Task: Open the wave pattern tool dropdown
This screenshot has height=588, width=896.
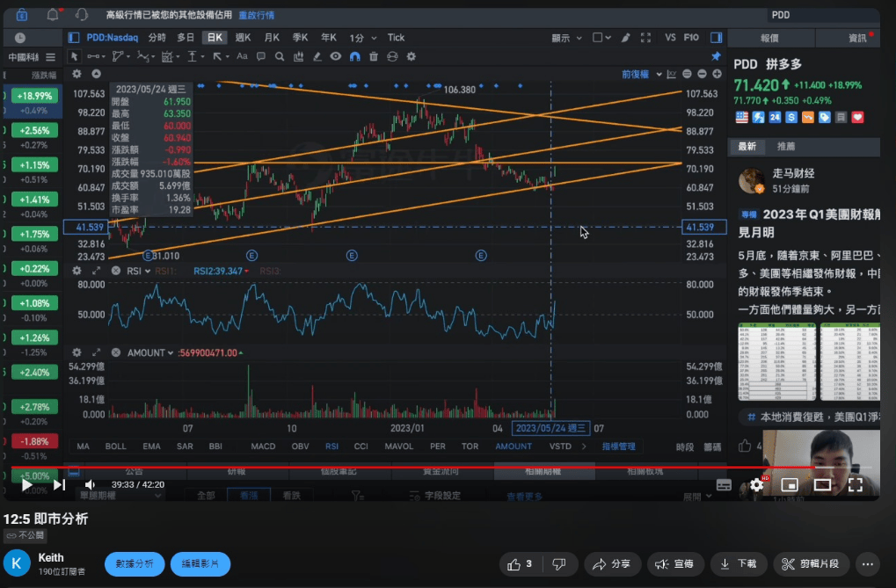Action: (145, 56)
